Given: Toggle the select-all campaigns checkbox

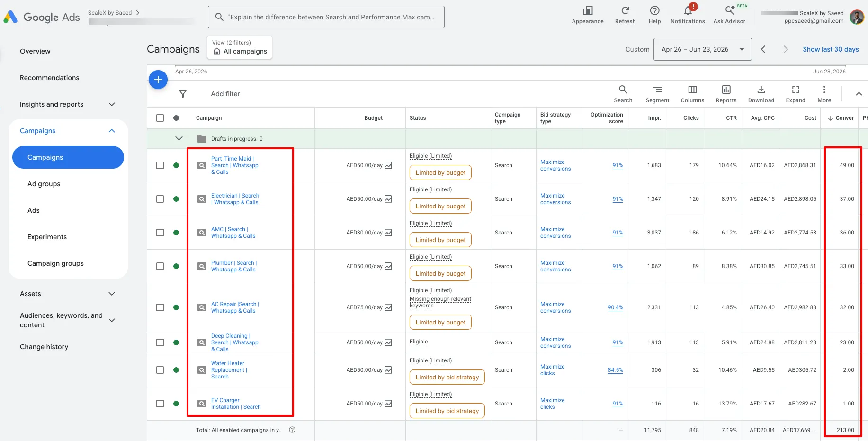Looking at the screenshot, I should 160,118.
